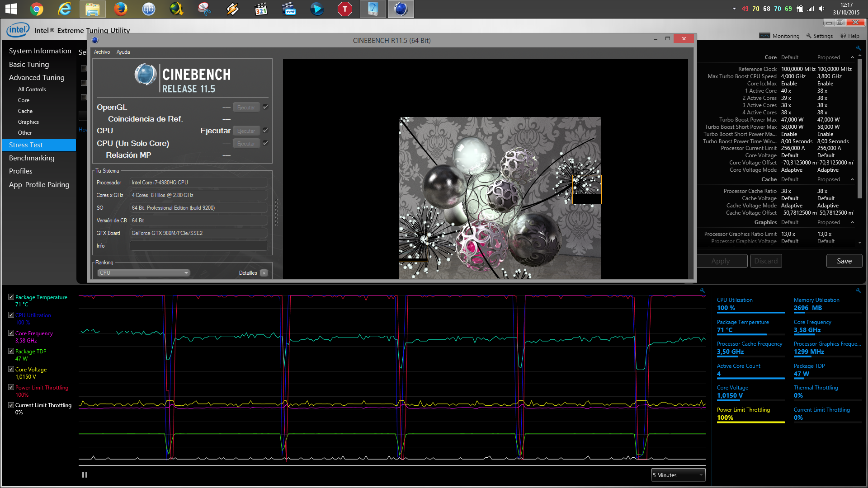Collapse the Cache section chevron
The height and width of the screenshot is (488, 868).
[852, 179]
